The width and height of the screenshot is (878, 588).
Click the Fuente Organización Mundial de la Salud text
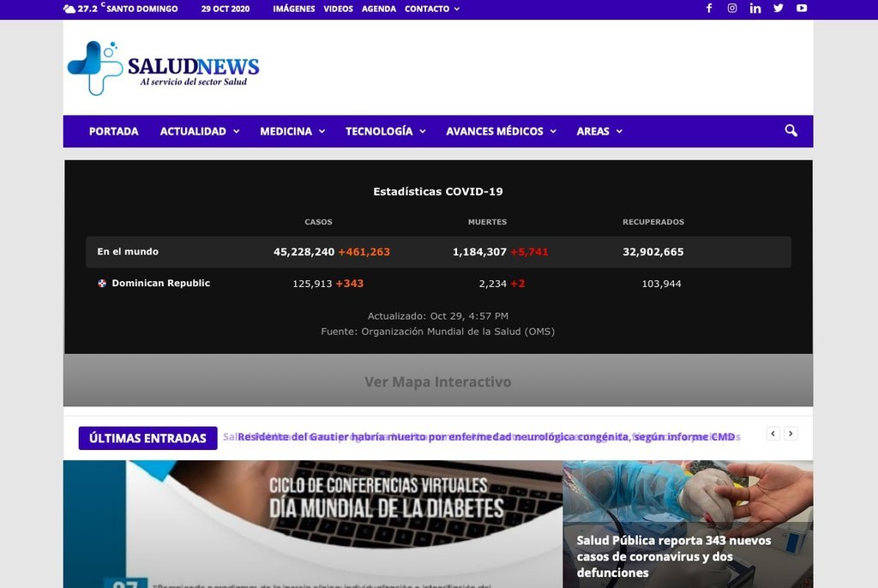tap(438, 332)
